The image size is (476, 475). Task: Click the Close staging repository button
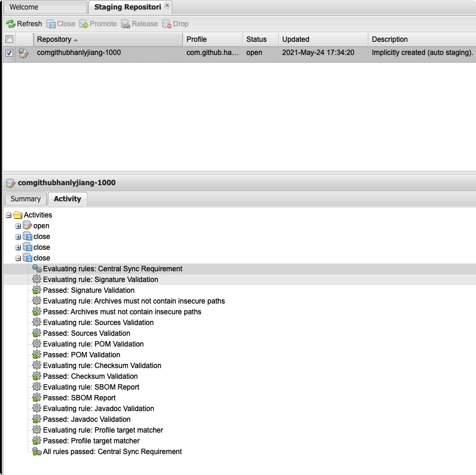[x=60, y=24]
